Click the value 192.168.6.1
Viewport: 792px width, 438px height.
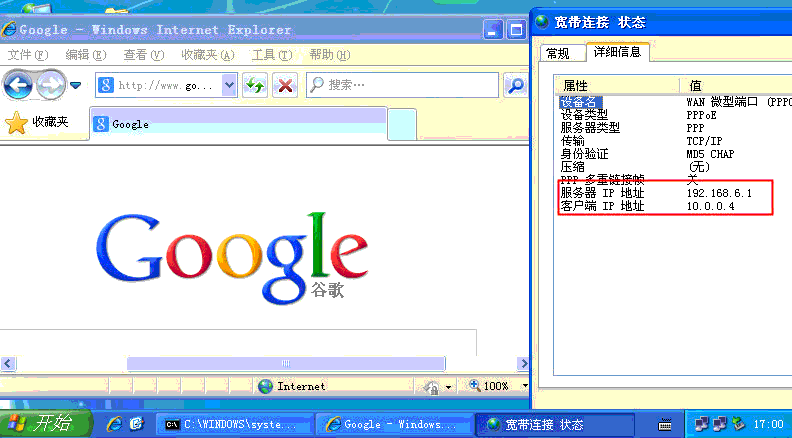pos(719,193)
